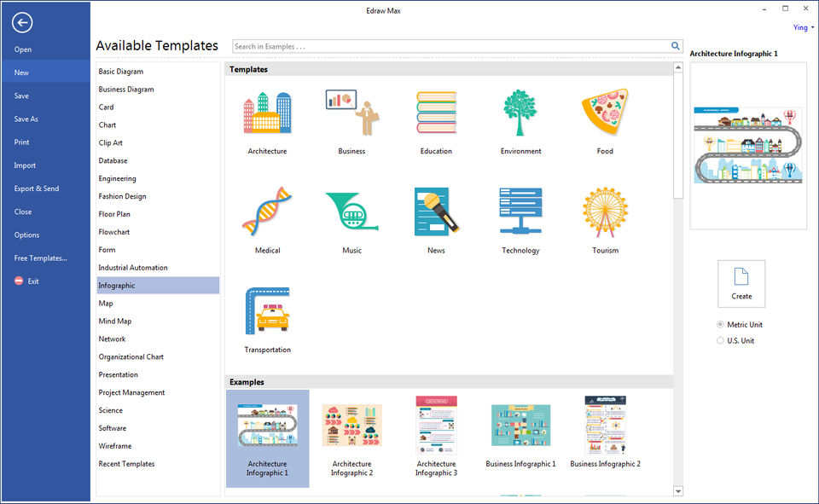Select the Education books icon
The image size is (819, 504).
(436, 113)
